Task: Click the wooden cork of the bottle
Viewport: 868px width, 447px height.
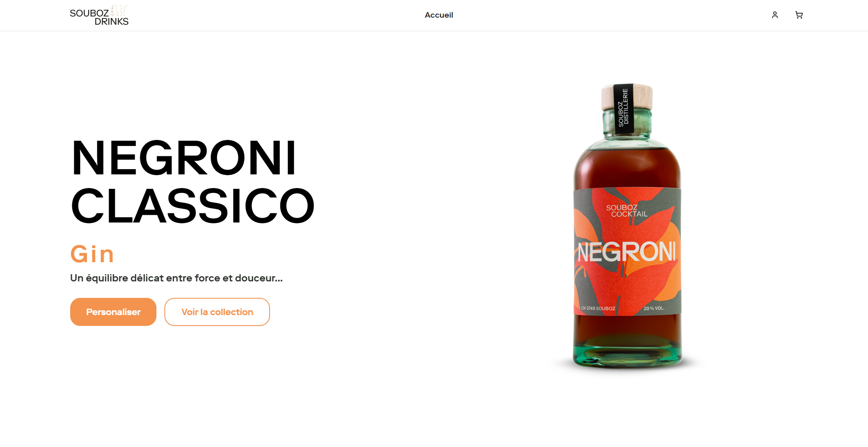Action: tap(627, 97)
